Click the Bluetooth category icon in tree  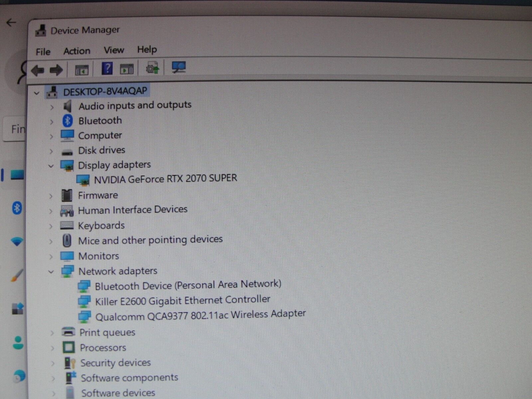67,121
